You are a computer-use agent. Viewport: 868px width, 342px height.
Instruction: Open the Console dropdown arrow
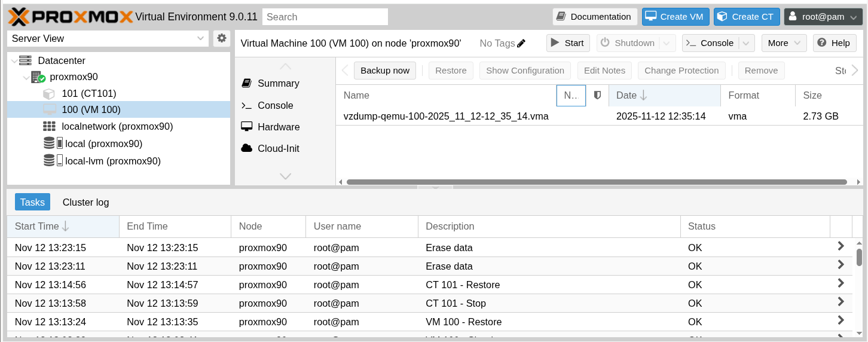point(745,43)
